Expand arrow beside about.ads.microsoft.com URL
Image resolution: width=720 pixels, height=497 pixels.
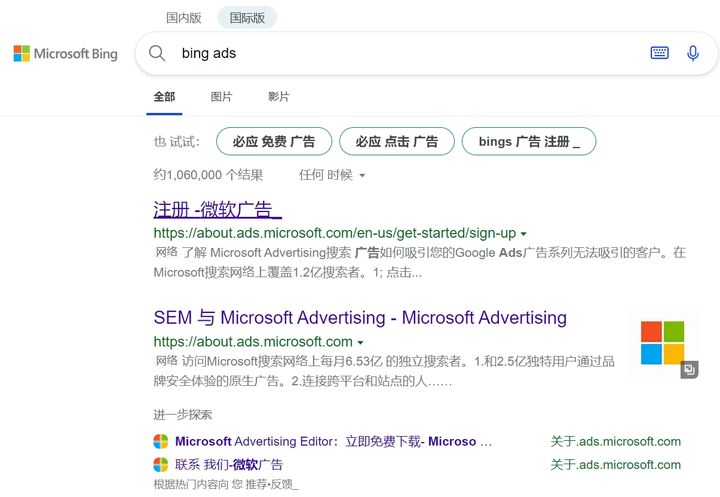[360, 343]
